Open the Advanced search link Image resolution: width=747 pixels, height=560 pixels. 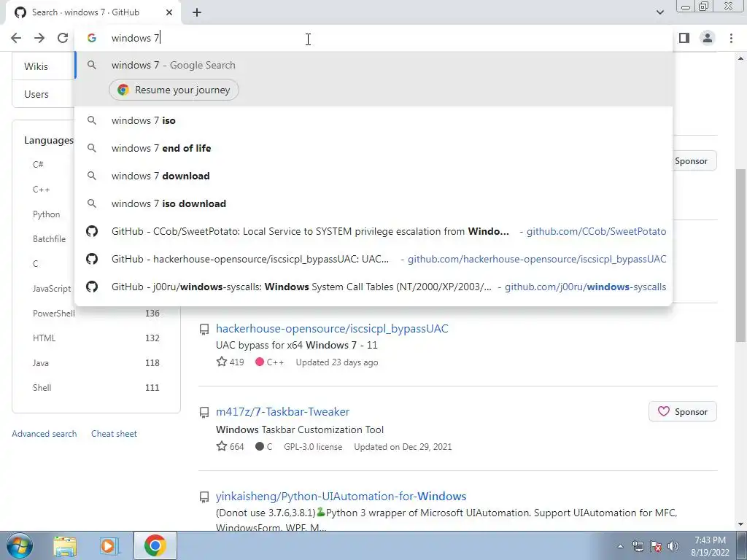pyautogui.click(x=44, y=434)
